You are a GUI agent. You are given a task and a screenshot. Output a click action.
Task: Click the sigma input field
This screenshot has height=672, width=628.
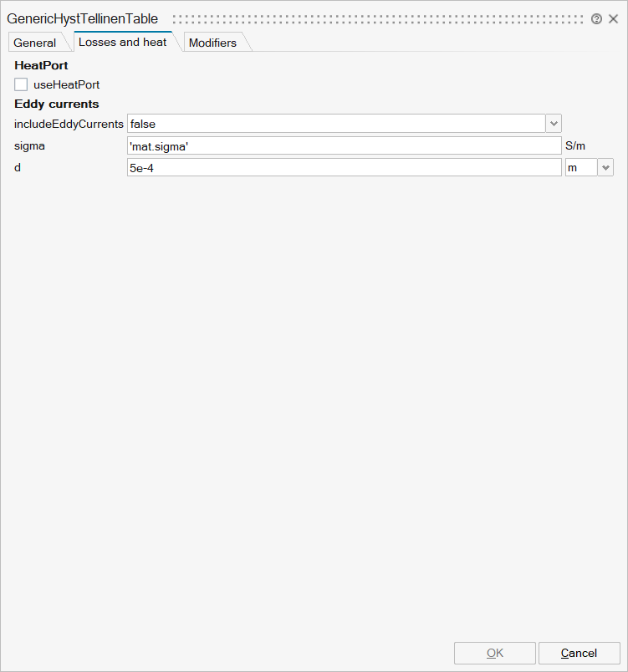[x=344, y=145]
